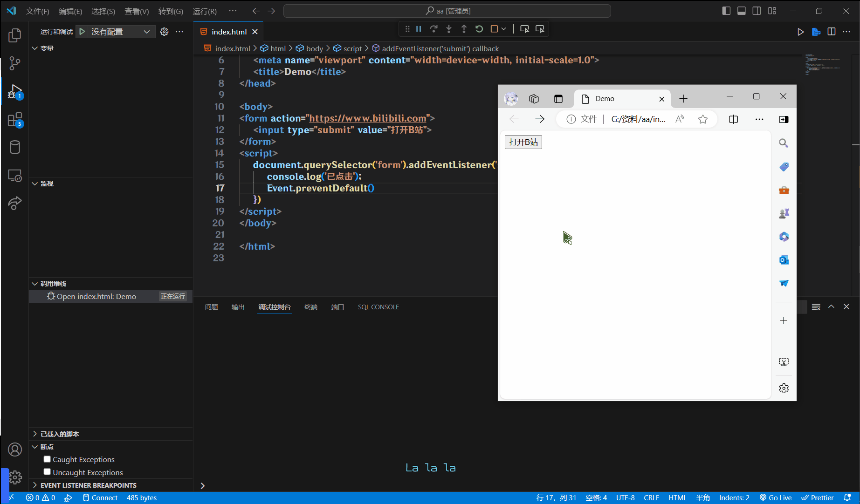
Task: Split the editor to the right
Action: (x=832, y=32)
